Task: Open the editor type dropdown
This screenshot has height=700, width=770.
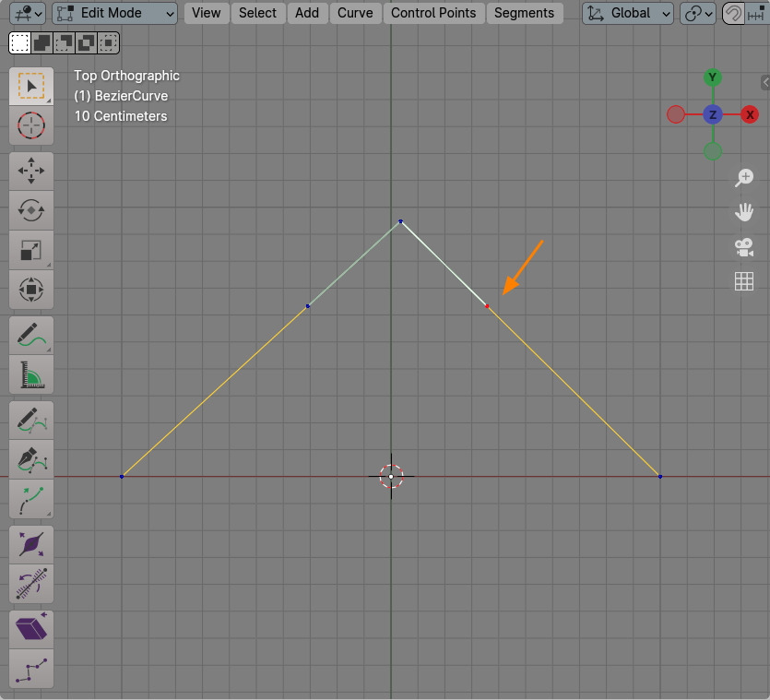Action: click(28, 13)
